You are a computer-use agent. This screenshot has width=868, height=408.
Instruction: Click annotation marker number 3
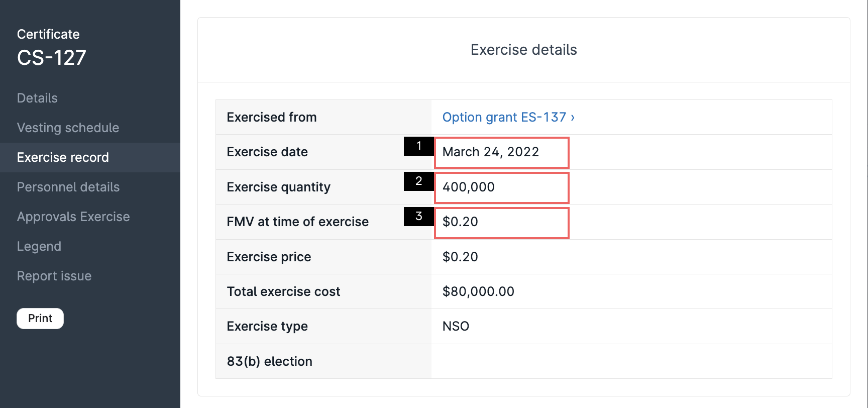[x=418, y=216]
